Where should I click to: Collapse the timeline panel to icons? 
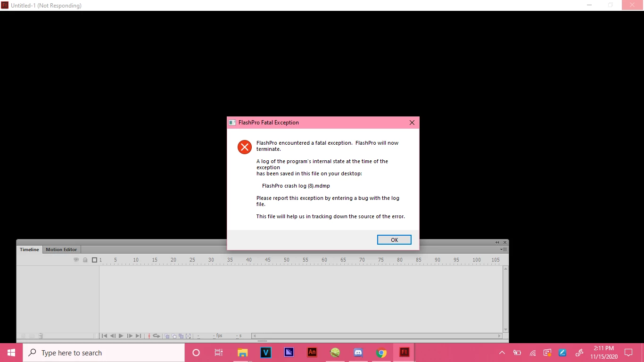[x=497, y=242]
